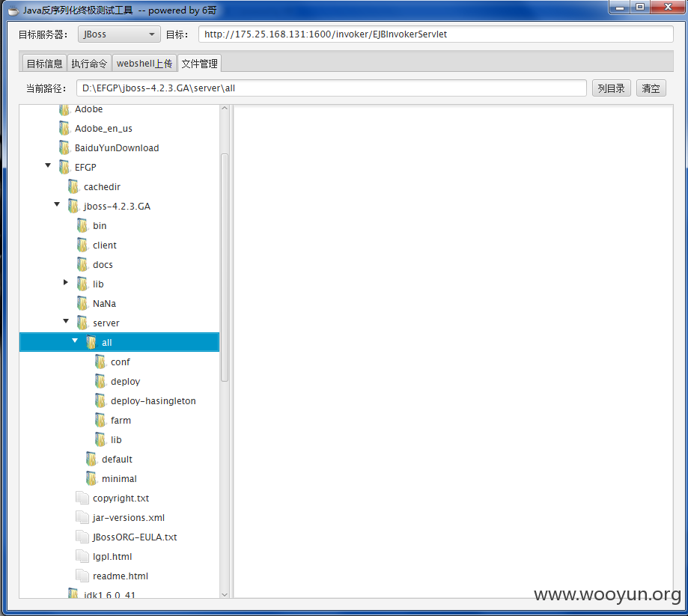Expand the lib node under jboss-4.2.3.GA
Screen dimensions: 688x616
pos(66,282)
